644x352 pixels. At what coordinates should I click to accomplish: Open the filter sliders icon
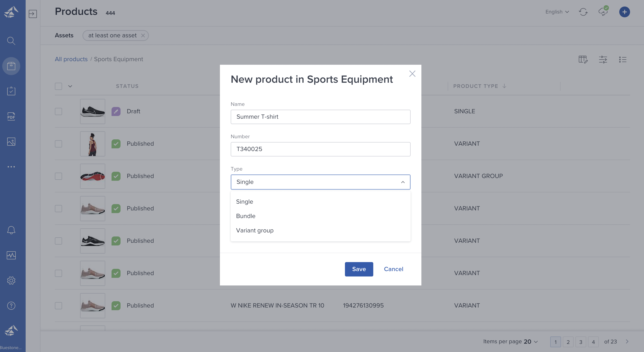pos(603,60)
